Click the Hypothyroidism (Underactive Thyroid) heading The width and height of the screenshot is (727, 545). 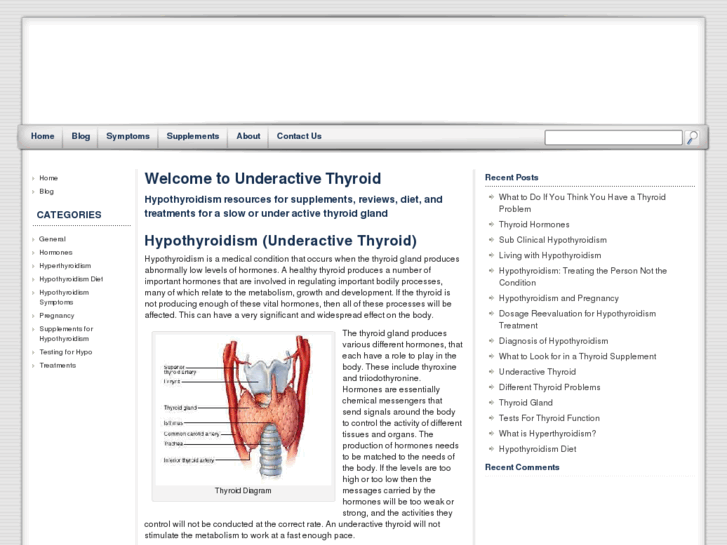click(281, 241)
